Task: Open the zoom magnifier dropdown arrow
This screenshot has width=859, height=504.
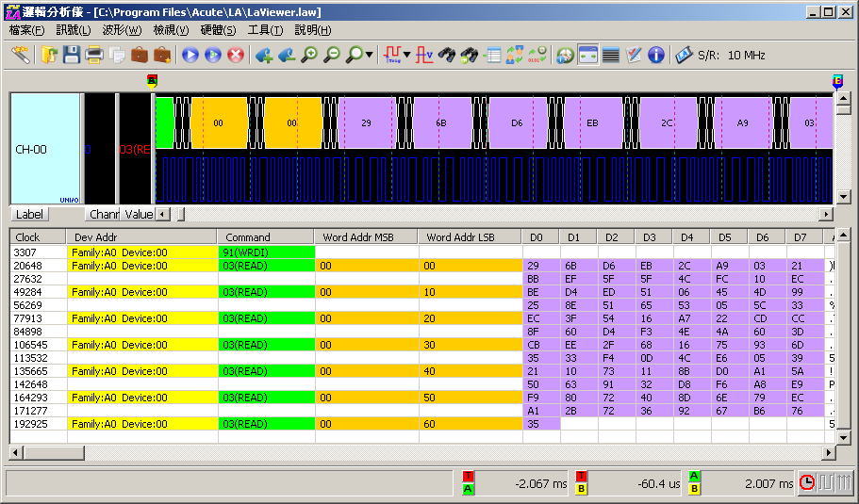Action: click(x=370, y=55)
